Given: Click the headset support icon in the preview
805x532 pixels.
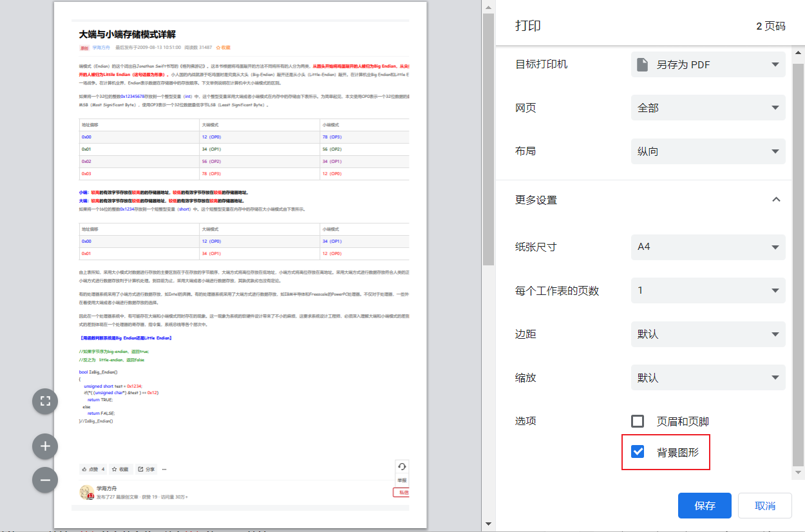Looking at the screenshot, I should coord(402,467).
